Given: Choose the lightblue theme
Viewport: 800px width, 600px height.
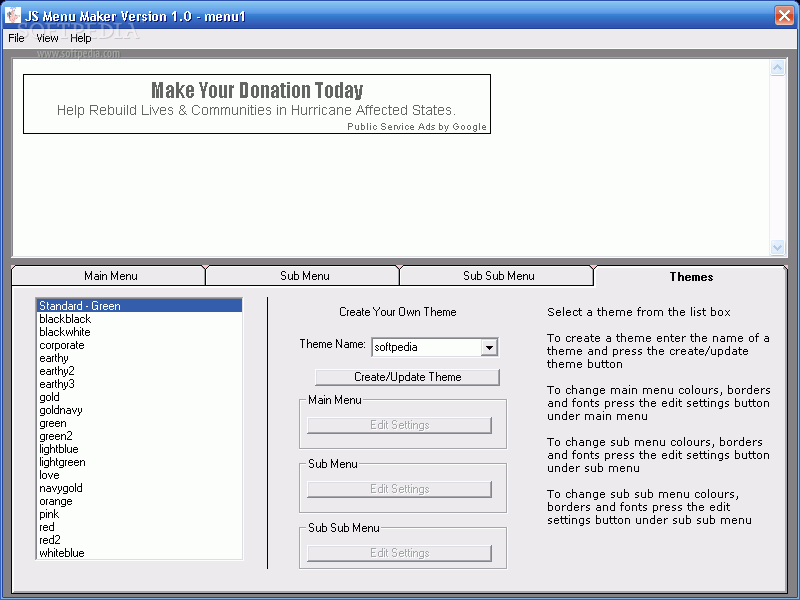Looking at the screenshot, I should coord(140,449).
